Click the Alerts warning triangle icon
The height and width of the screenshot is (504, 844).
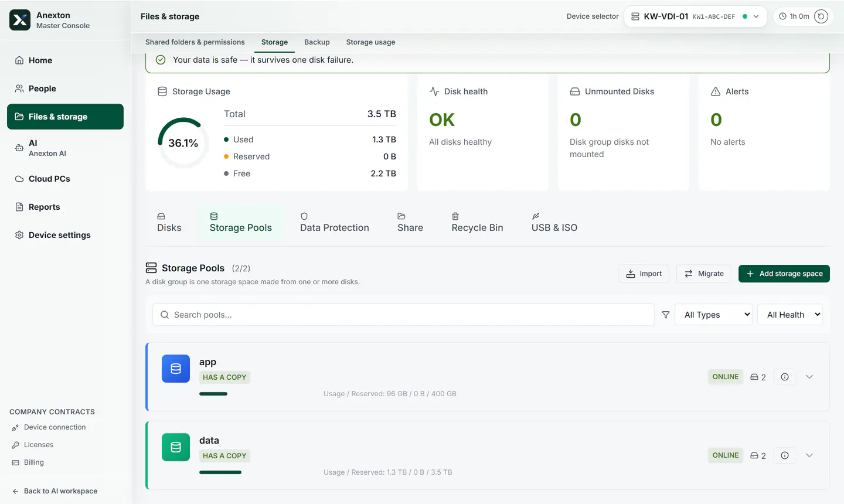[x=716, y=91]
